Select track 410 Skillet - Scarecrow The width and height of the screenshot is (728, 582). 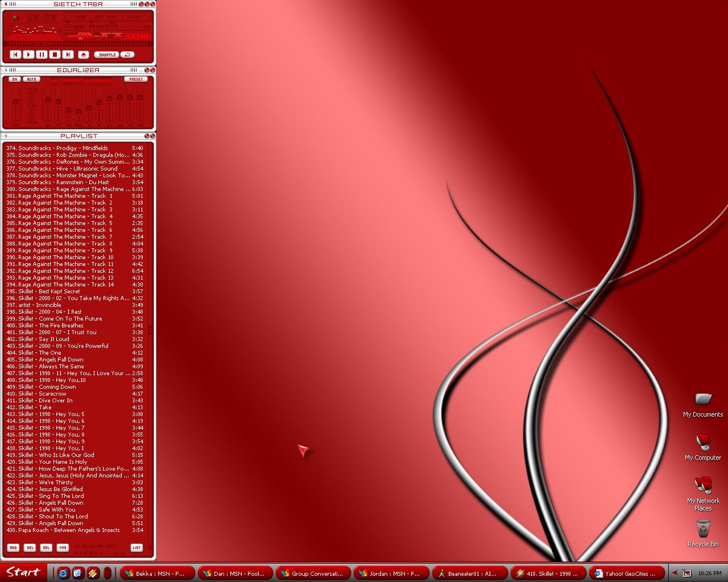pyautogui.click(x=75, y=394)
